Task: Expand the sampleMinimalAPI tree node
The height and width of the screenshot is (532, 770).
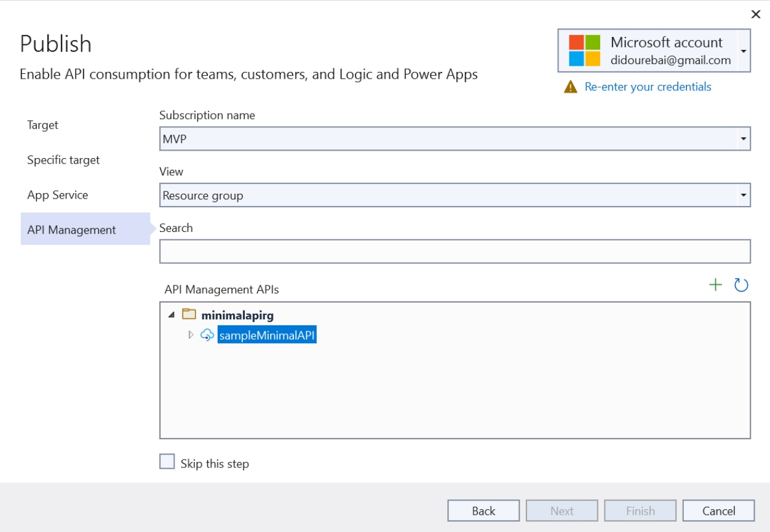Action: pos(191,335)
